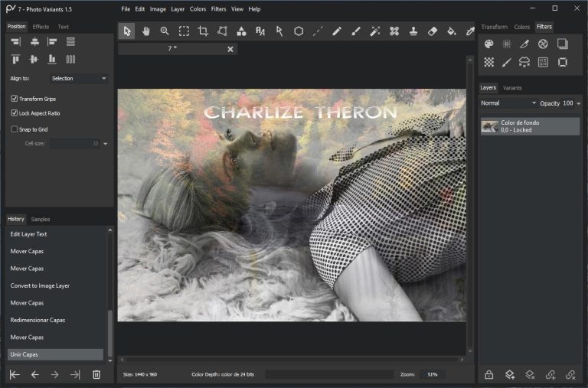Select the hexagon polygon tool
588x388 pixels.
coord(299,31)
